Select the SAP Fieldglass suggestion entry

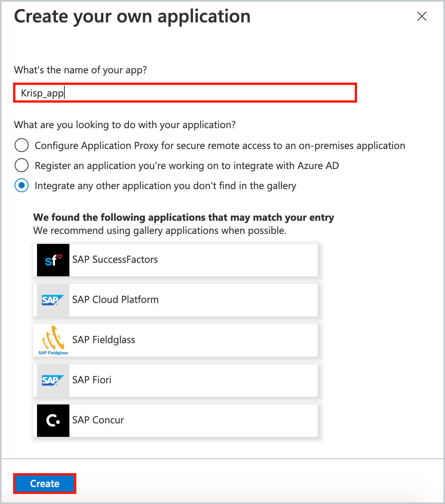(175, 340)
